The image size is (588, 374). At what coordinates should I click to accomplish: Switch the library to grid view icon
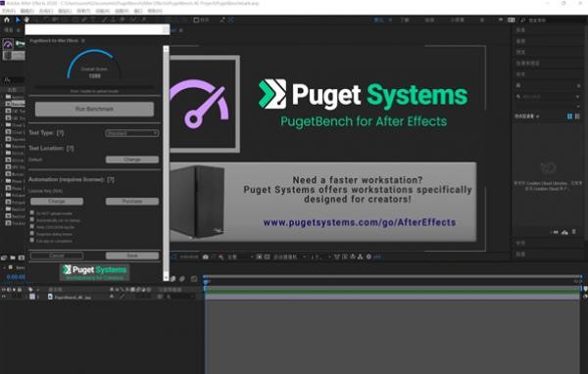click(570, 117)
